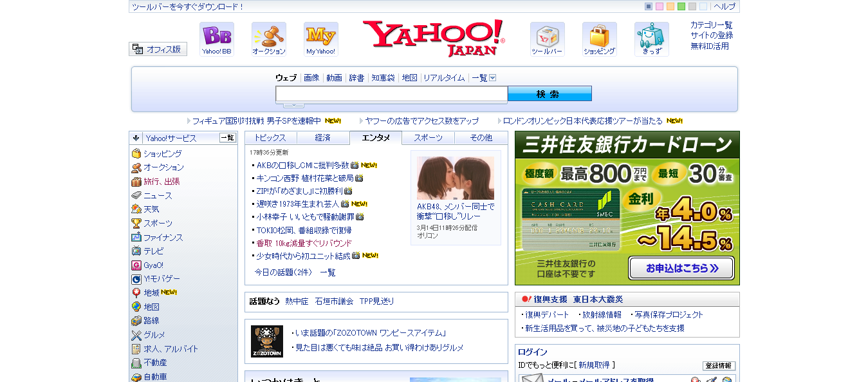Click the fork-knife icon for グルメ

coord(136,335)
